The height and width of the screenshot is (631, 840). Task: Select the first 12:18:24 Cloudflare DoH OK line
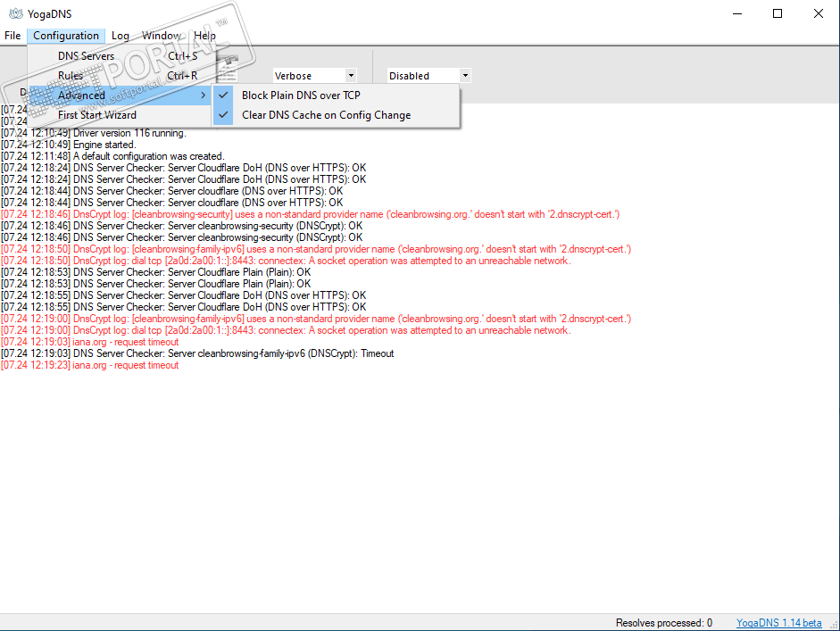pos(184,168)
